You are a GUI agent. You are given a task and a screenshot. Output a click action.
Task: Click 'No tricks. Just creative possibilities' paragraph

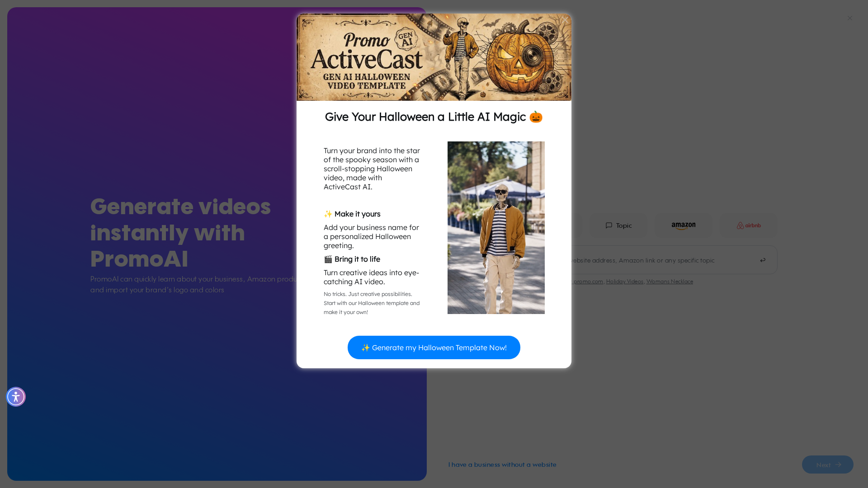[x=372, y=303]
